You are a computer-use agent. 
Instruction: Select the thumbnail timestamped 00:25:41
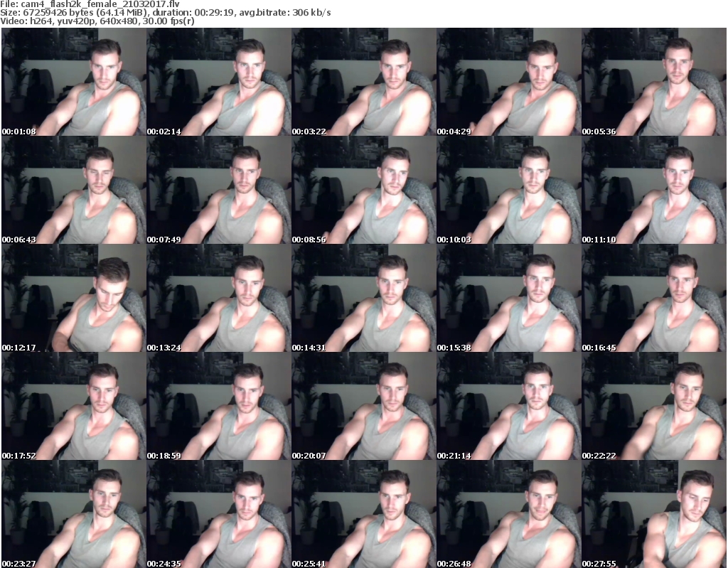[364, 514]
